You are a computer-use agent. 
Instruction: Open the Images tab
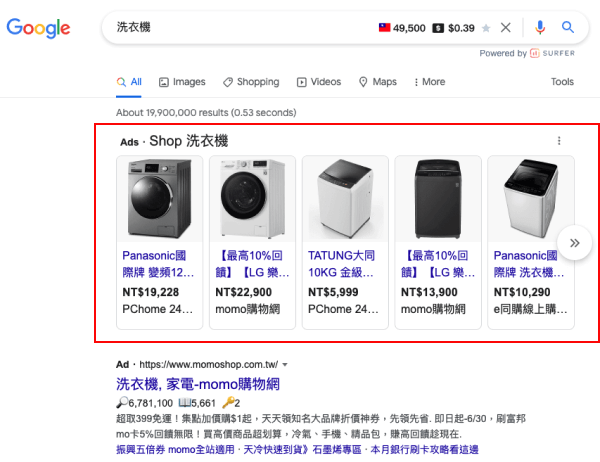181,82
